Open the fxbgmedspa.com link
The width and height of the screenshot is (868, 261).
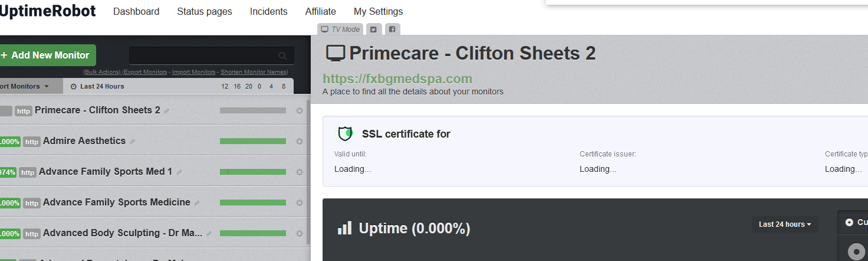tap(397, 79)
